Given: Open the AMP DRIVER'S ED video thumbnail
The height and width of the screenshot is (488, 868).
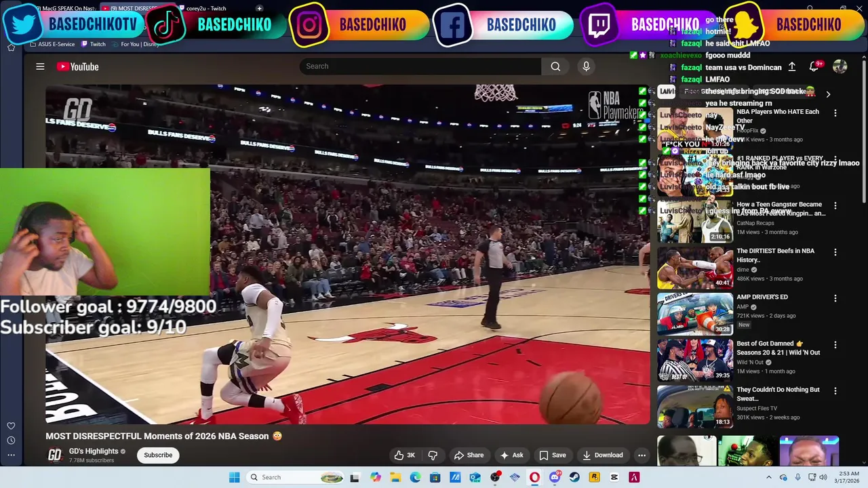Looking at the screenshot, I should 695,314.
